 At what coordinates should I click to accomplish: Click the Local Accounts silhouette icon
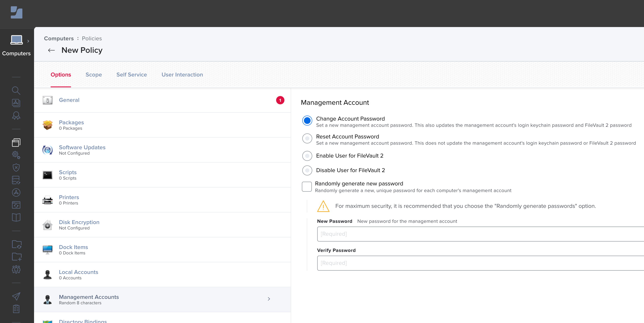(48, 275)
